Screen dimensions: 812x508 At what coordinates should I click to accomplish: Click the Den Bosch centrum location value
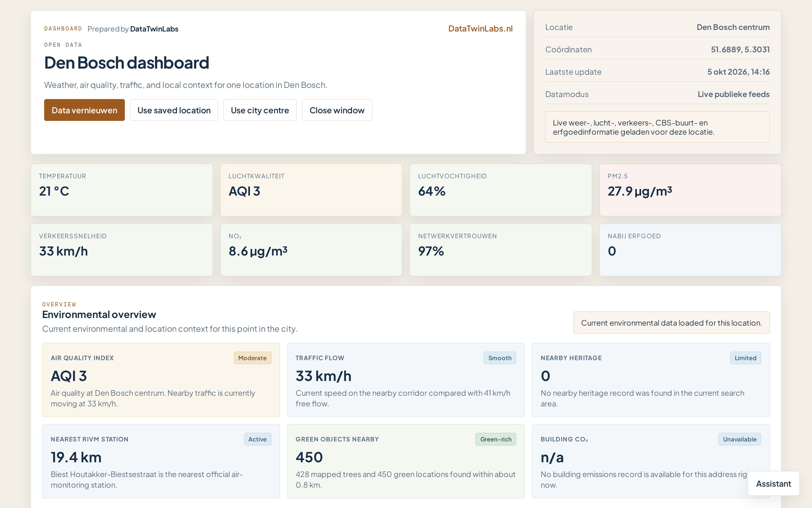click(x=733, y=27)
